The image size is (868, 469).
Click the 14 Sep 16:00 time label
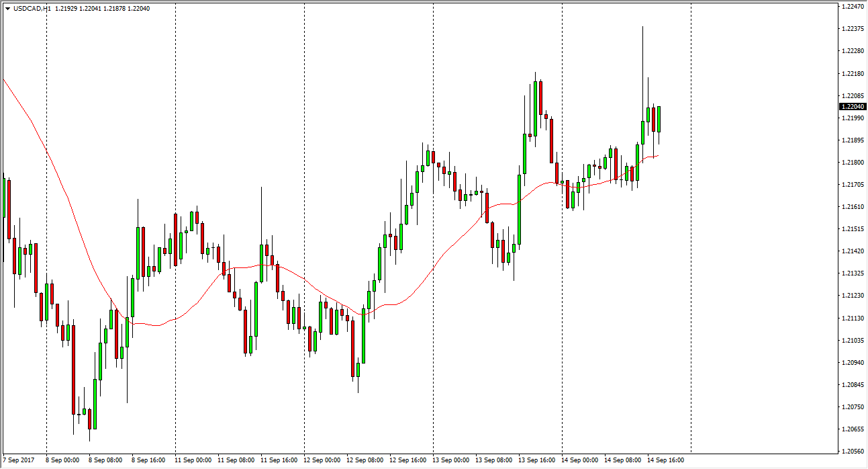[665, 460]
